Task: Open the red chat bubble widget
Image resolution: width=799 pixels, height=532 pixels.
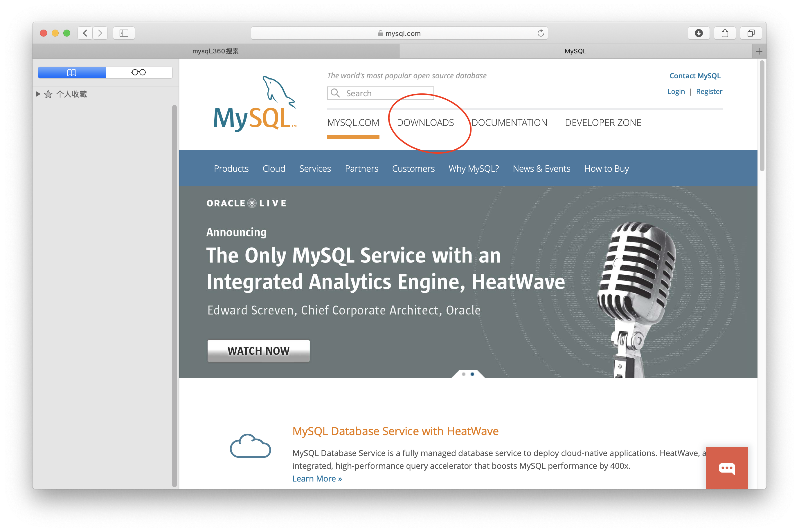Action: point(727,468)
